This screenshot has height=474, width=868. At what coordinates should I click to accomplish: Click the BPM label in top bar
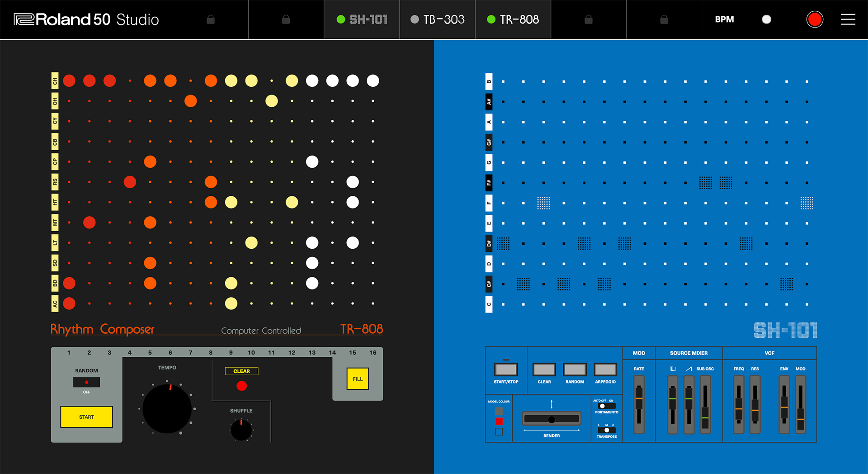click(724, 19)
